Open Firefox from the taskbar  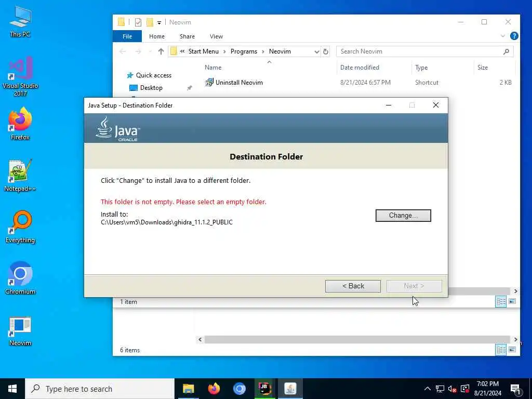point(214,389)
